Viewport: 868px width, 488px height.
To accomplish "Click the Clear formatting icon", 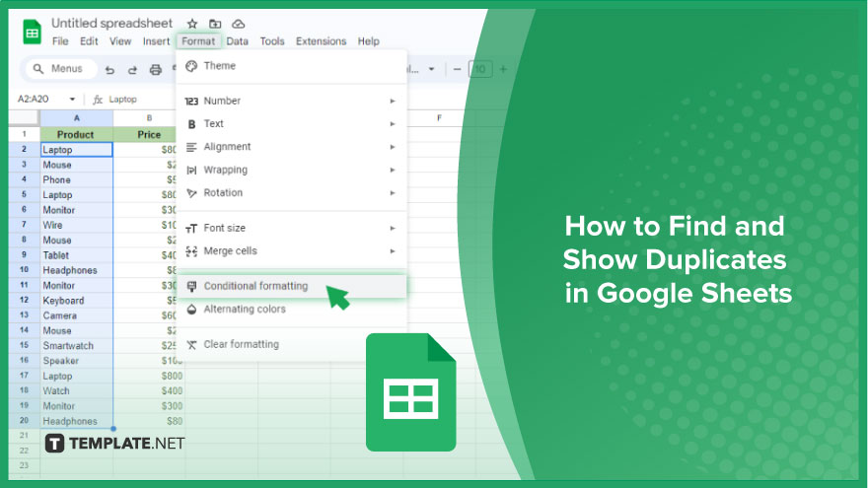I will coord(191,345).
